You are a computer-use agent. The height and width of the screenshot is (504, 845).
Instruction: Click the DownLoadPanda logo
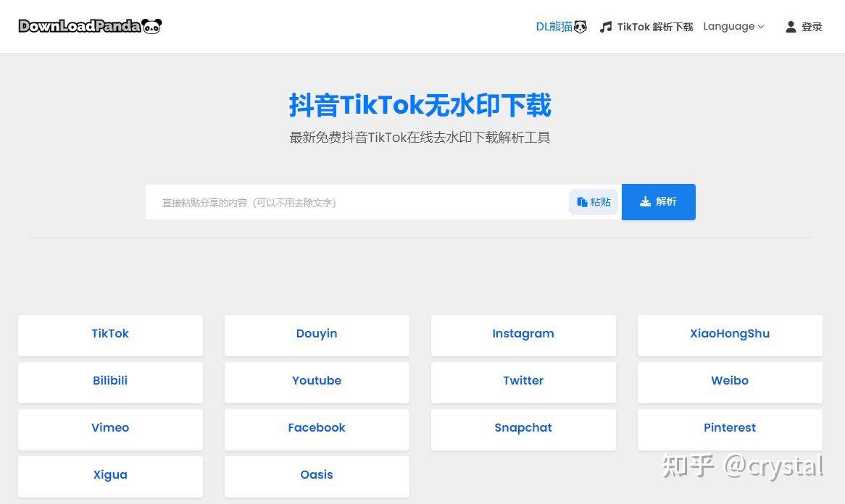tap(90, 26)
